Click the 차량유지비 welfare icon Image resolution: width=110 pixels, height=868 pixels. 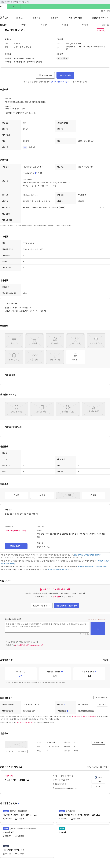pyautogui.click(x=55, y=341)
